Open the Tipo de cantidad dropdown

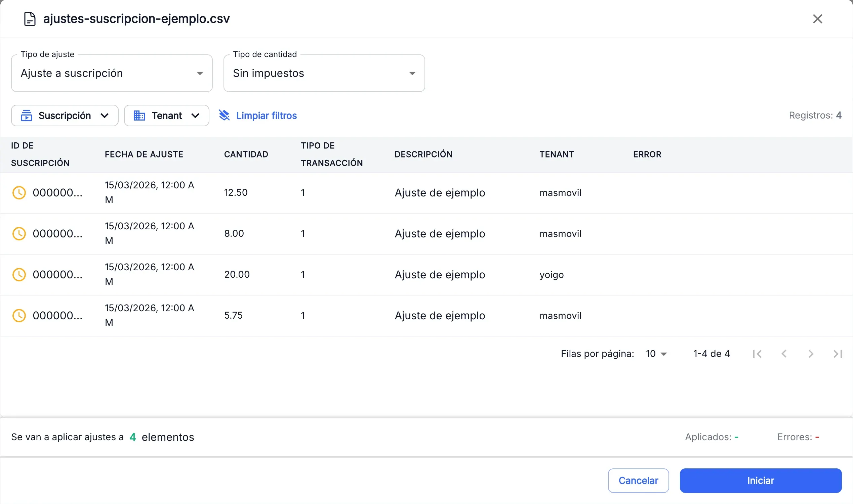coord(324,73)
